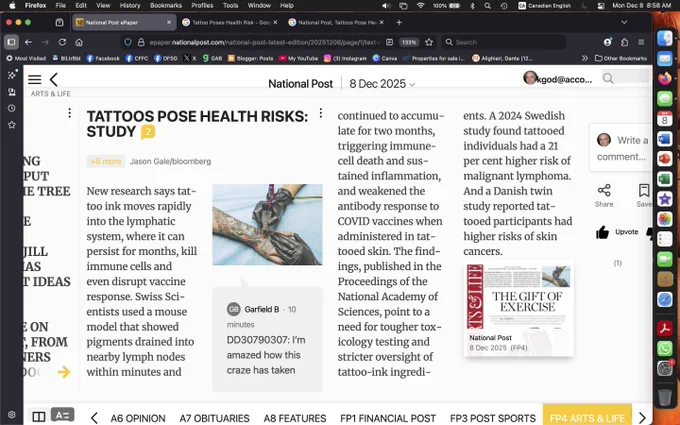The image size is (680, 425).
Task: Bookmark this page with star icon
Action: 429,42
